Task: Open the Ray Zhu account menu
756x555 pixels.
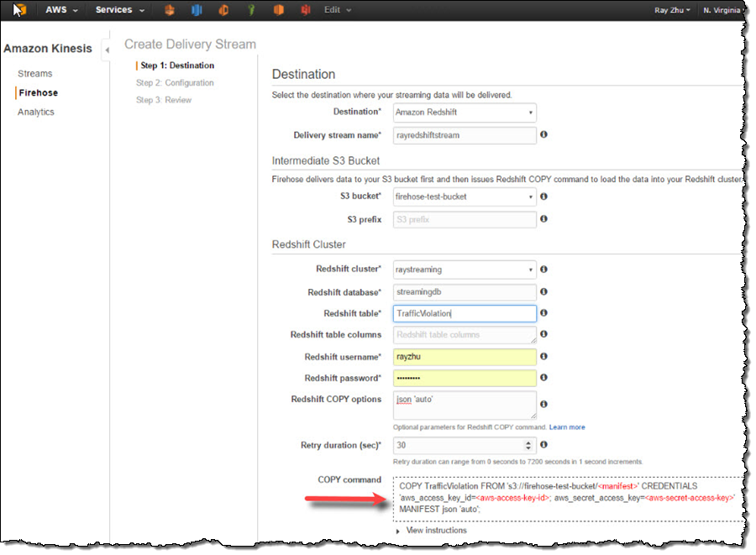Action: point(672,10)
